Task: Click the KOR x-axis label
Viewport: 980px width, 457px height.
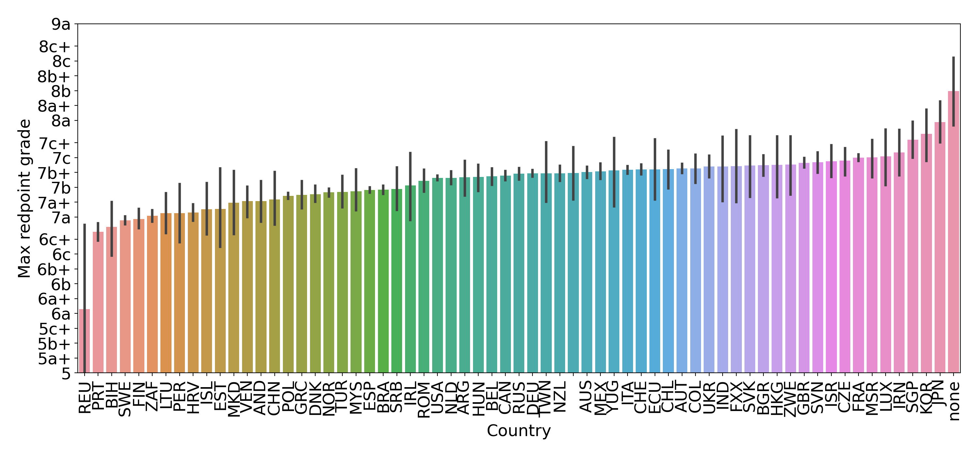Action: (x=926, y=398)
